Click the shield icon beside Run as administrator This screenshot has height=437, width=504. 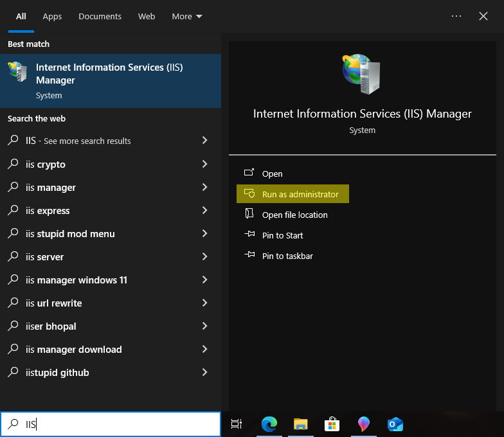point(249,193)
